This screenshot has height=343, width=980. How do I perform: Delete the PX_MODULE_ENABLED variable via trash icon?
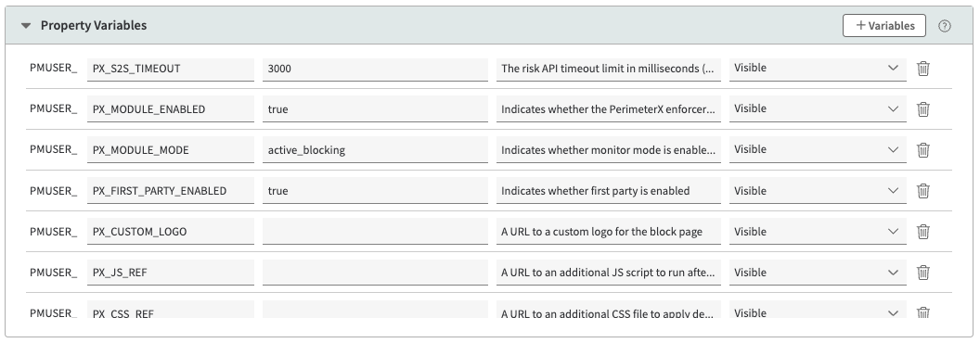point(923,109)
